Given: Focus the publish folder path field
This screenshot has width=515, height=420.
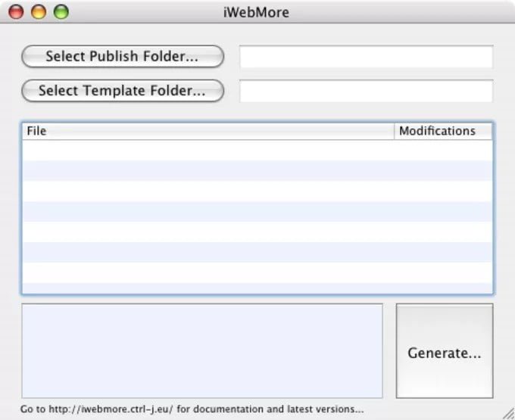Looking at the screenshot, I should [366, 57].
